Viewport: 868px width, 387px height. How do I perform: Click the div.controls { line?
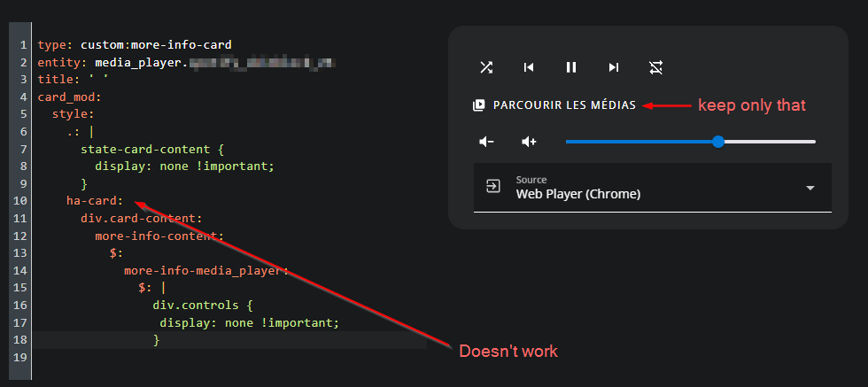[203, 306]
